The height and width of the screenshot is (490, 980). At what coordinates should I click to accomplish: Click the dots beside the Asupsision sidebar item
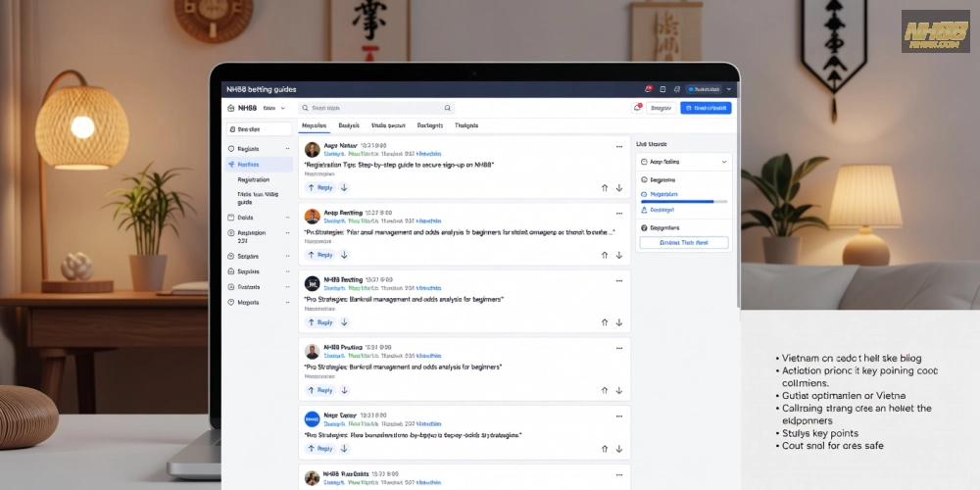point(287,233)
